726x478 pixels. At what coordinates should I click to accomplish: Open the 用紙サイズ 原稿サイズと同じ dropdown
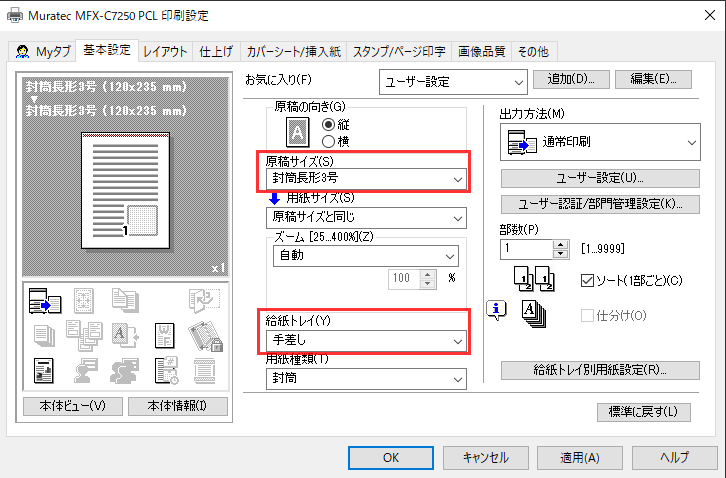366,218
